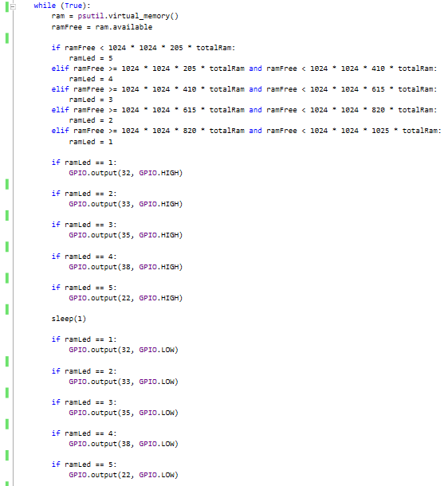Viewport: 448px width, 486px height.
Task: Click the 'GPIO.output(22, GPIO.HIGH)' line
Action: 126,298
